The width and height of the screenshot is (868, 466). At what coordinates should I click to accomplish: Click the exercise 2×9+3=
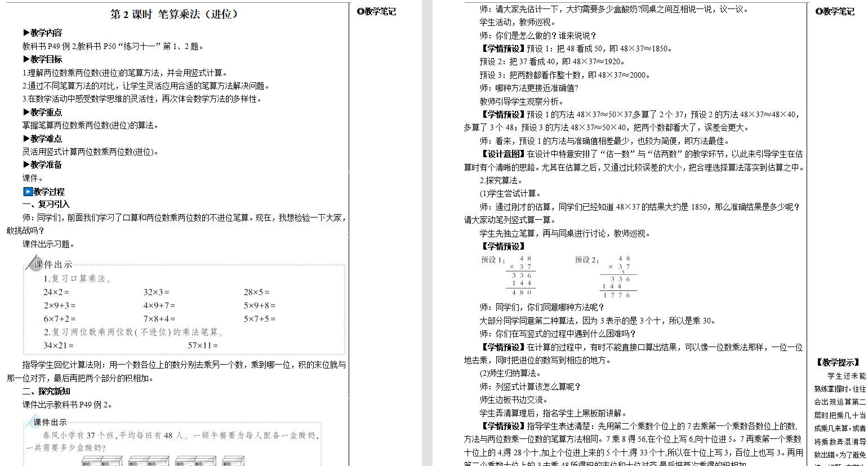coord(60,305)
